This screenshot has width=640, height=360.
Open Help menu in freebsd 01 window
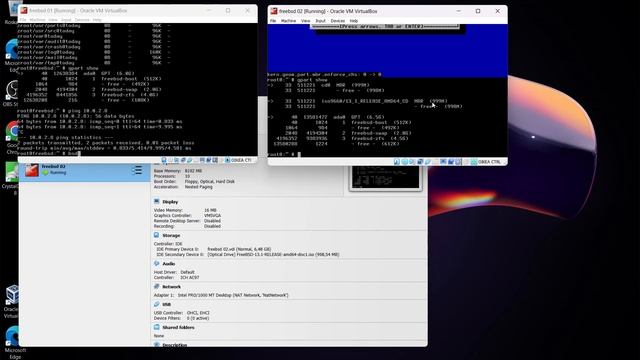97,20
